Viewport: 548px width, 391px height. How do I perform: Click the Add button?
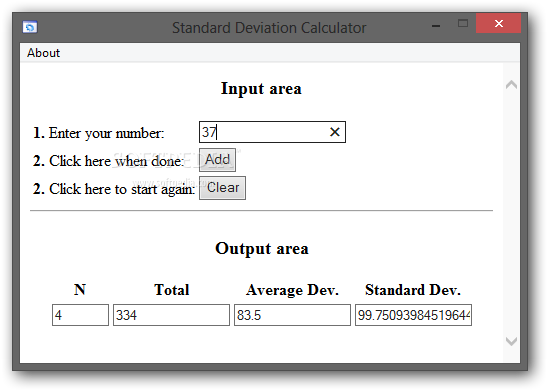(x=217, y=160)
